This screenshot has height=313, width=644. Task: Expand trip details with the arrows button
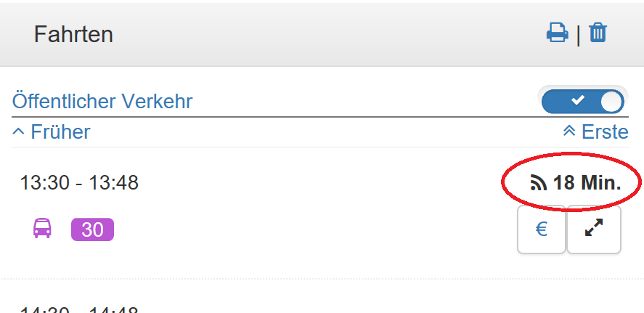(594, 229)
